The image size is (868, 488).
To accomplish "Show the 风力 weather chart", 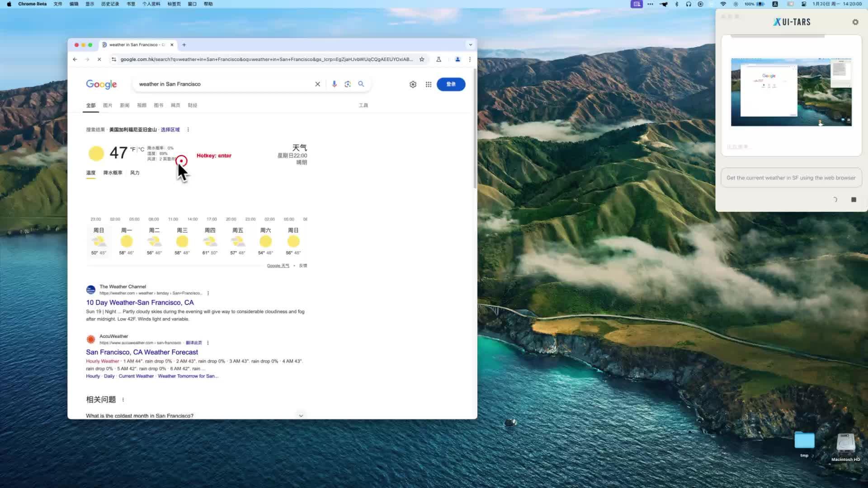I will point(134,173).
